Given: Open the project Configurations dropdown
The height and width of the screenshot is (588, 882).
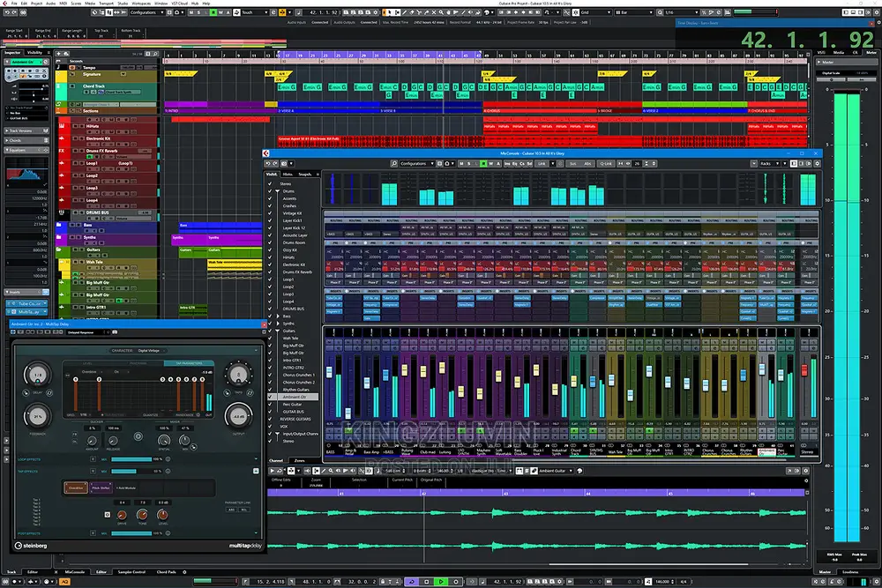Looking at the screenshot, I should [146, 12].
